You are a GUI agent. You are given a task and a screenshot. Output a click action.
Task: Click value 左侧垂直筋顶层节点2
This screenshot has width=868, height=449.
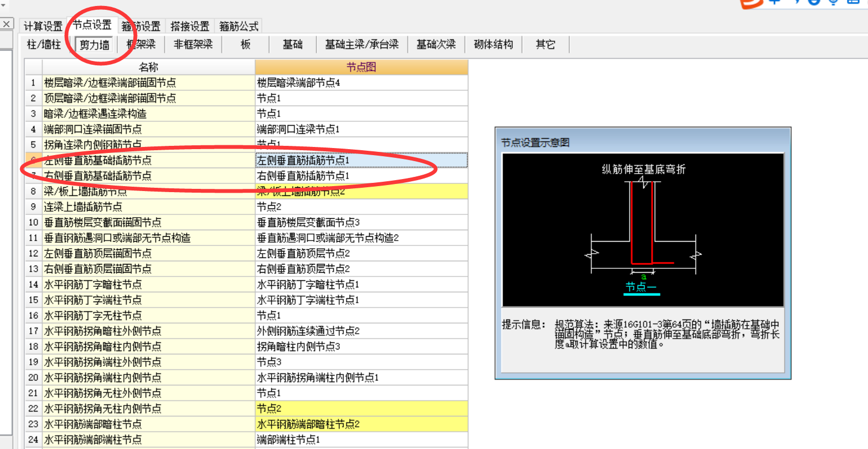tap(361, 253)
